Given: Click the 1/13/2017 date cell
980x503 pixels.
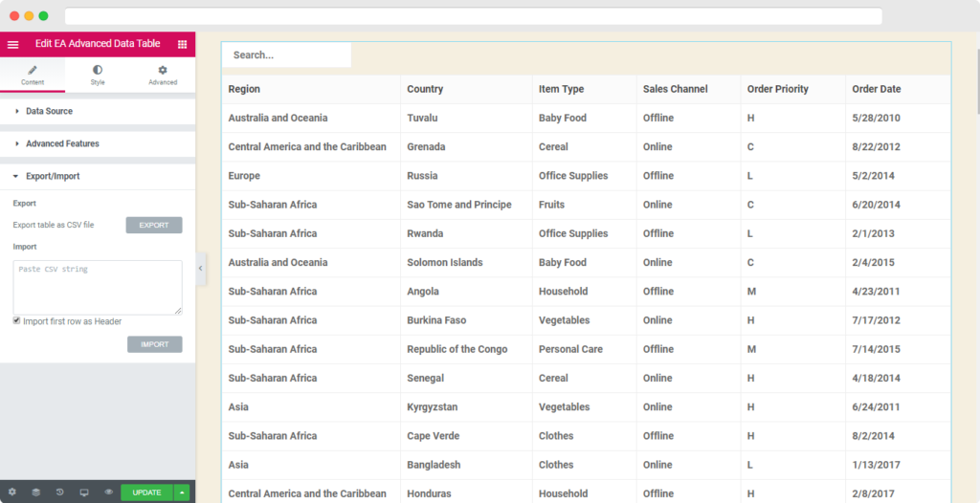Looking at the screenshot, I should point(898,464).
